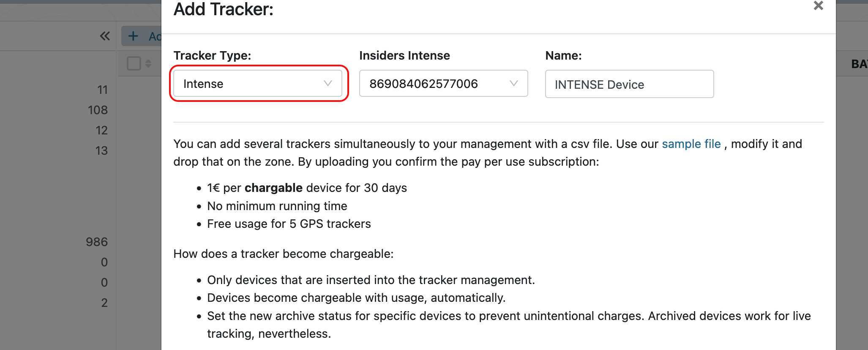Click the plus icon on the Add button

(x=133, y=36)
